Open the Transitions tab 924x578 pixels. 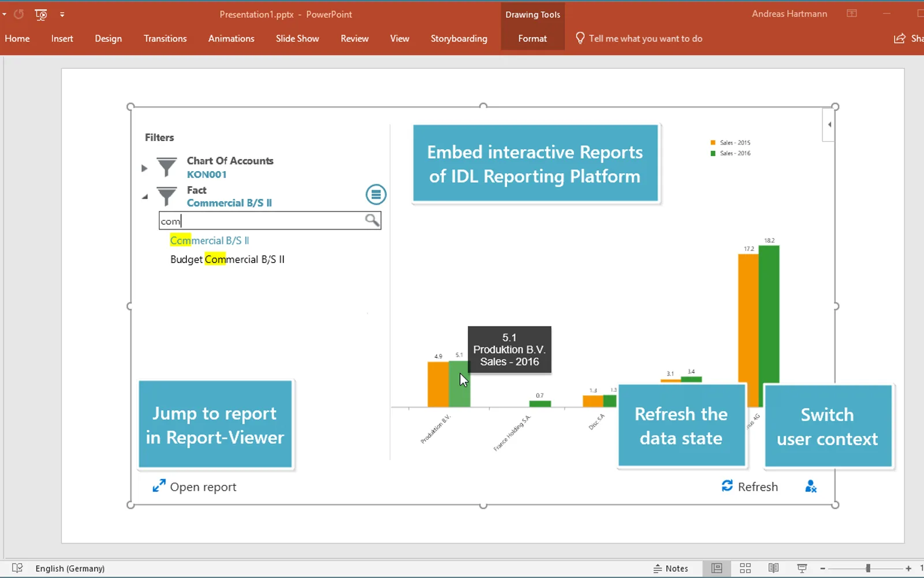click(165, 39)
